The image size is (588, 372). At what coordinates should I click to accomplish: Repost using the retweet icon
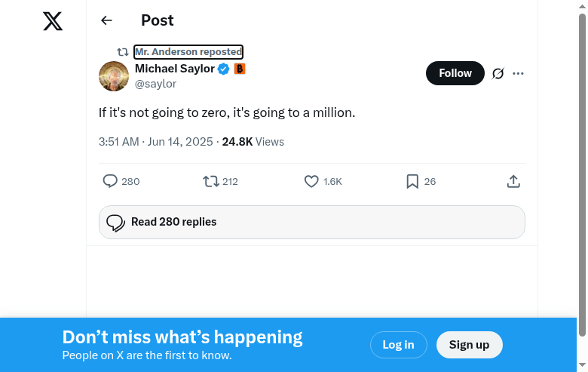click(211, 181)
